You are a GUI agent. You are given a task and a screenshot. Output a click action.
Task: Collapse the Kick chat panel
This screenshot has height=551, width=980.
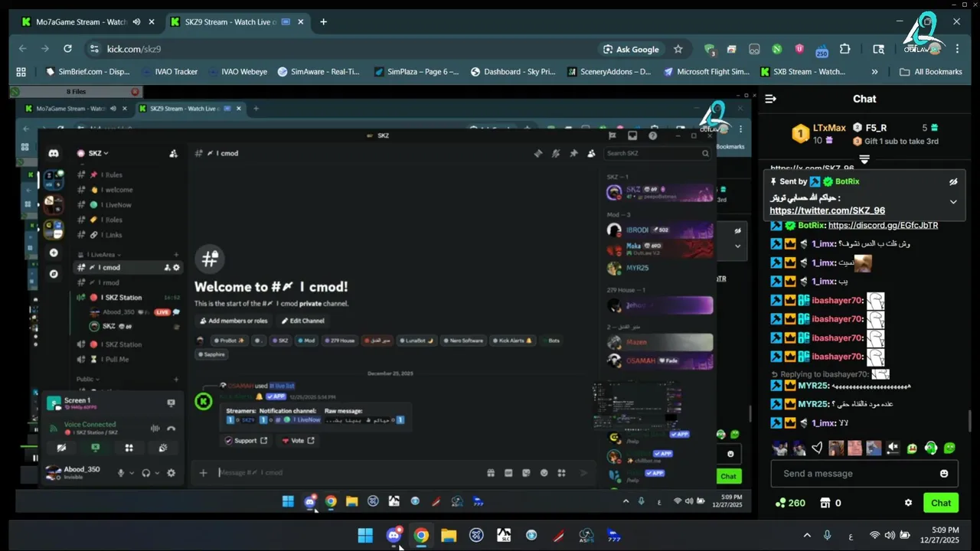pos(771,99)
